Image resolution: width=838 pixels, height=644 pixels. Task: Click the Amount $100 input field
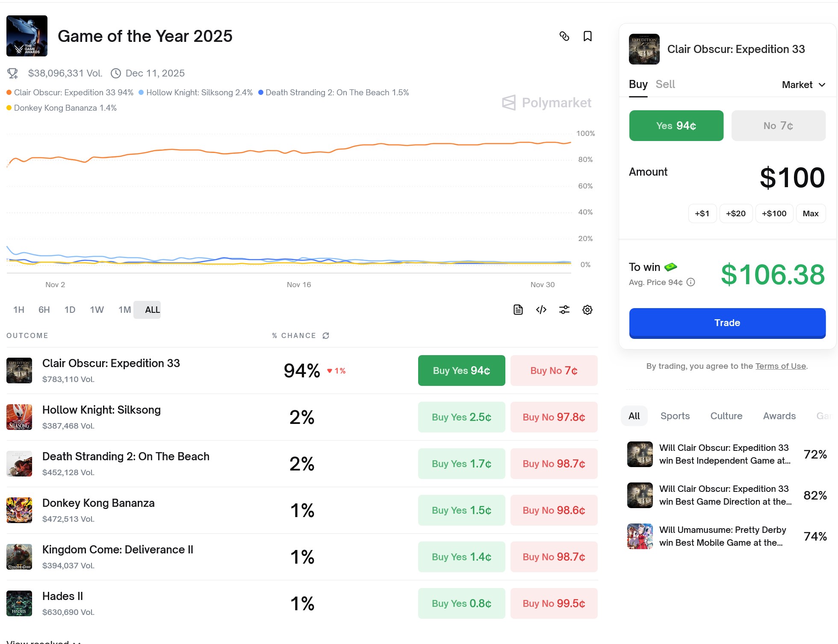pos(792,177)
